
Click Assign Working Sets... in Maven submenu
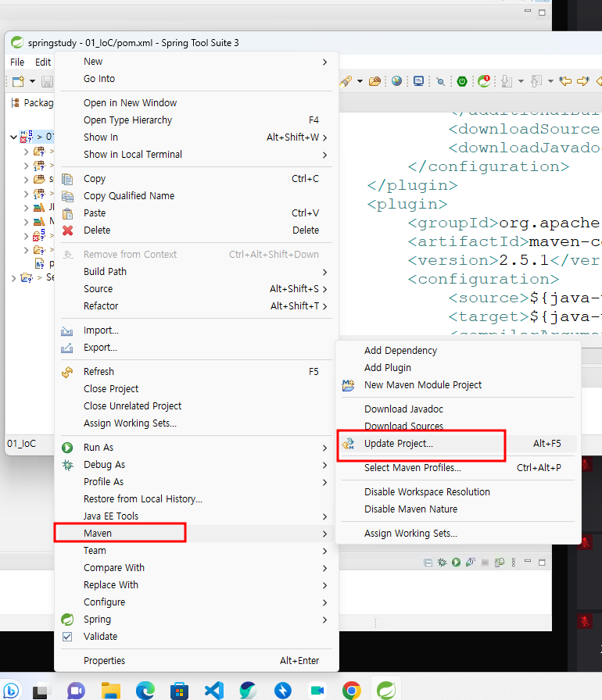coord(411,534)
